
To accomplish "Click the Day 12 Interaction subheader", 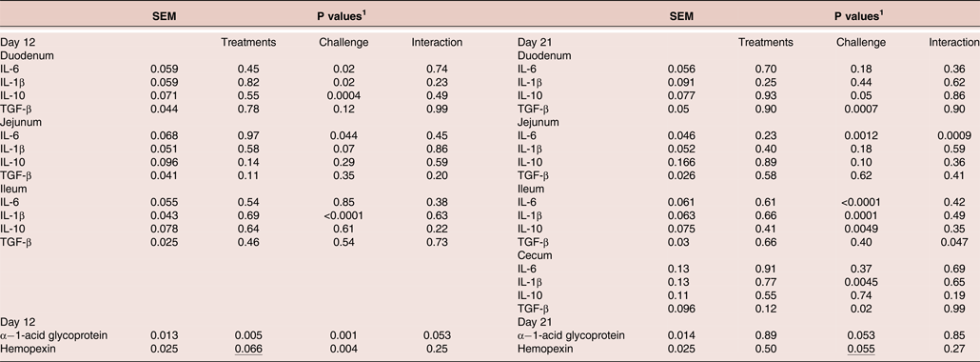I will 437,43.
